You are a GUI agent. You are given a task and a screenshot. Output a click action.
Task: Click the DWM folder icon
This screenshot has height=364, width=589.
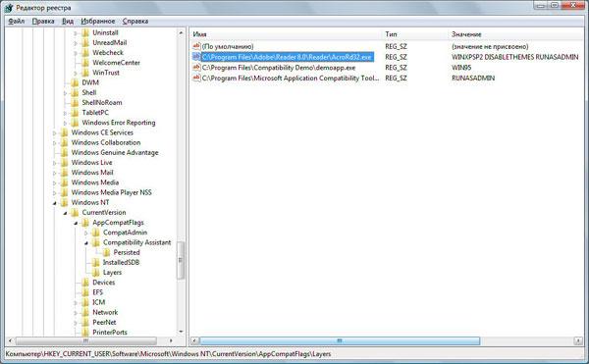tap(76, 82)
